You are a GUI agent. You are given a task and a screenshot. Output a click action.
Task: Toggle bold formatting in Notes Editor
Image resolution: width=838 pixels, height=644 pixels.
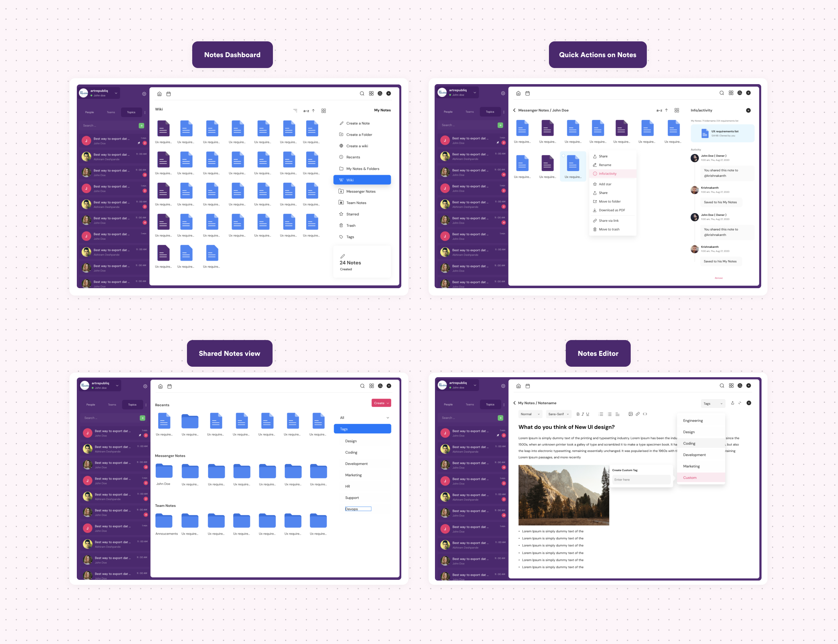point(578,414)
